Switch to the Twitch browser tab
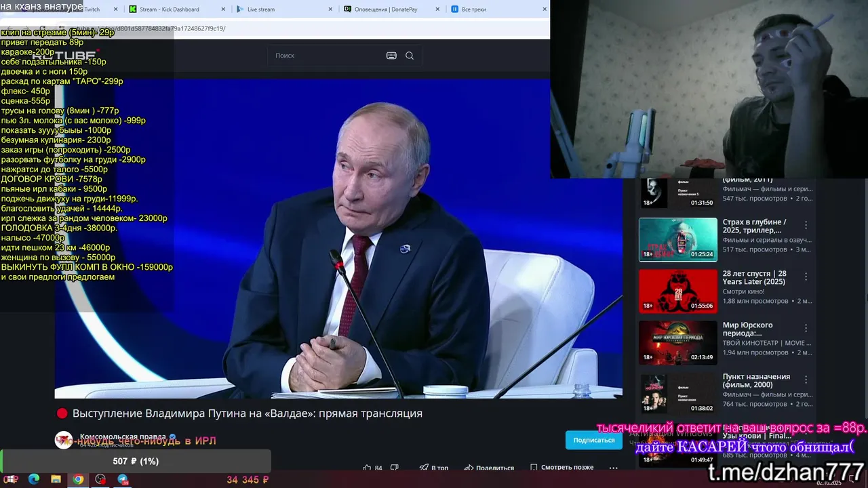The width and height of the screenshot is (868, 488). pos(92,9)
